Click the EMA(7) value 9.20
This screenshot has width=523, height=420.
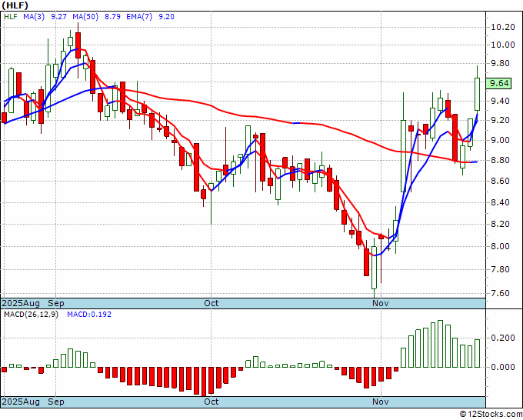click(x=166, y=17)
